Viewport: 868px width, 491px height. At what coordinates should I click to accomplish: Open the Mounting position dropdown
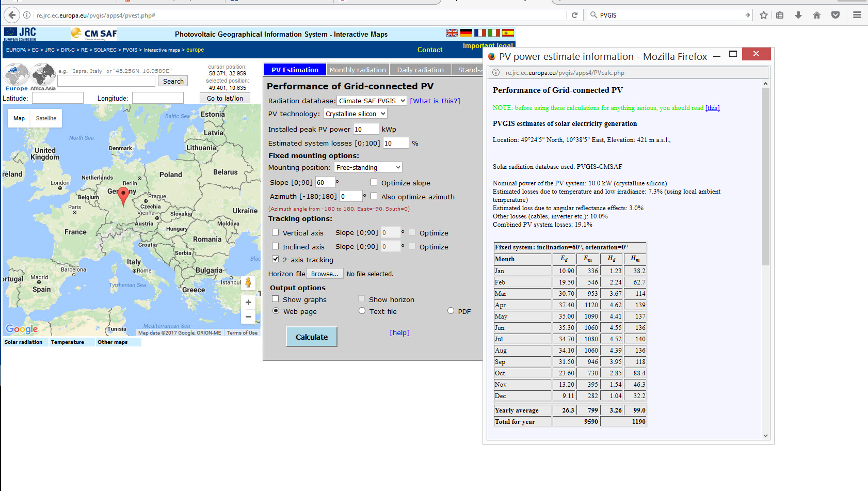368,167
